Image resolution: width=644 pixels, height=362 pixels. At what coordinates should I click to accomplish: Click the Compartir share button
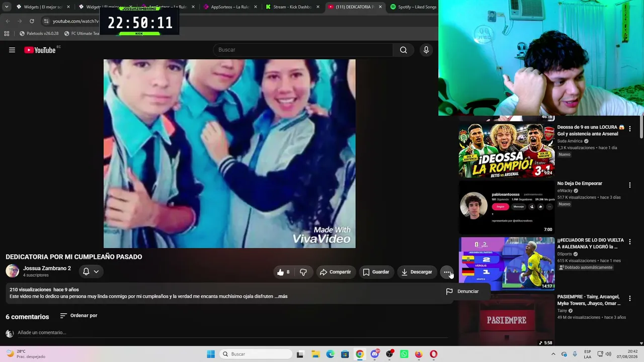(335, 272)
